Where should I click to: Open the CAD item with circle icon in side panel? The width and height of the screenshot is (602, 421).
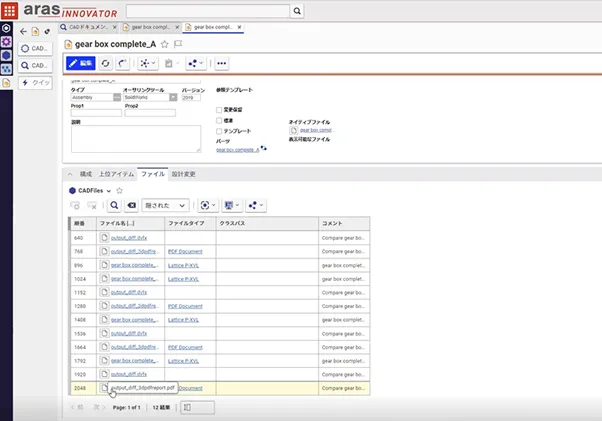(35, 48)
